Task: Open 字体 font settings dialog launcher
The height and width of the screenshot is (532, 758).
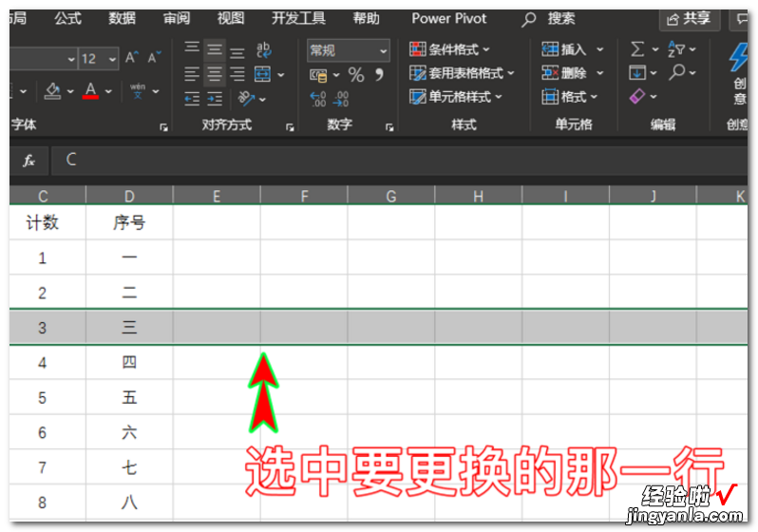Action: point(164,127)
